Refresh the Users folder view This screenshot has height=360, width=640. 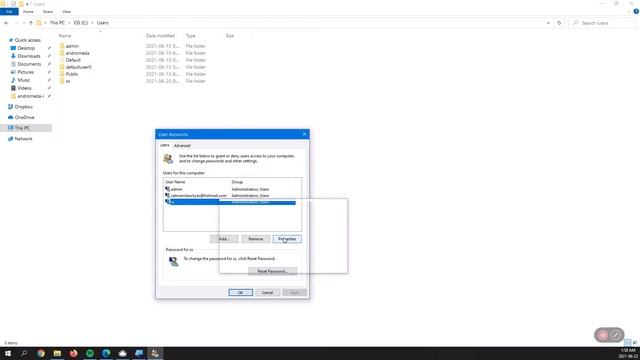[x=559, y=23]
